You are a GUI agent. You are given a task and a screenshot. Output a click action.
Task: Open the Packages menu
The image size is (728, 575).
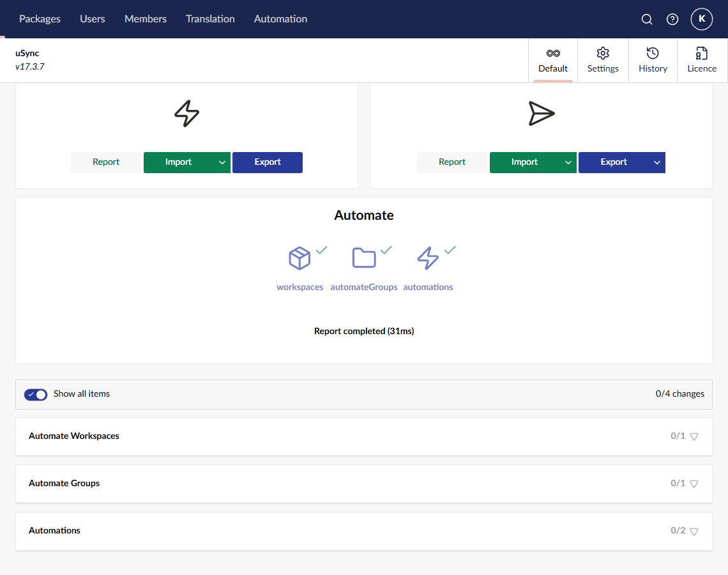[x=40, y=19]
